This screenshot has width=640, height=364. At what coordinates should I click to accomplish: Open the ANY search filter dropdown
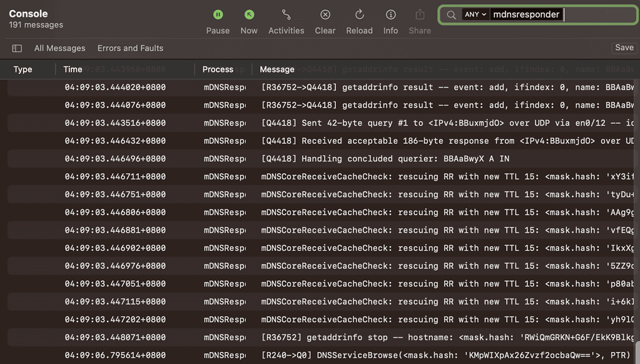pyautogui.click(x=475, y=14)
